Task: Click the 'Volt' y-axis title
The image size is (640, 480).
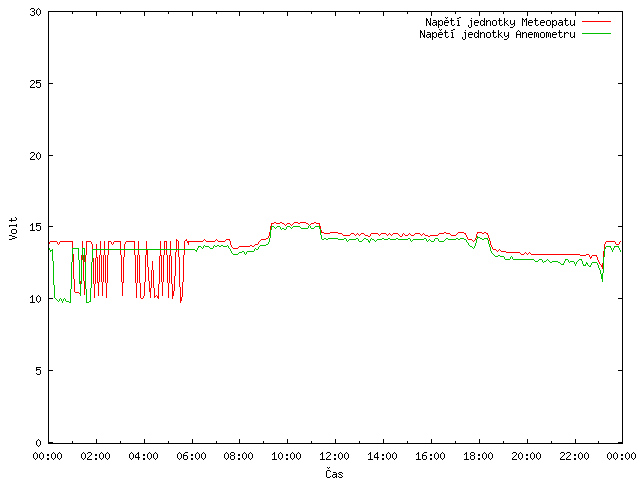Action: point(13,228)
